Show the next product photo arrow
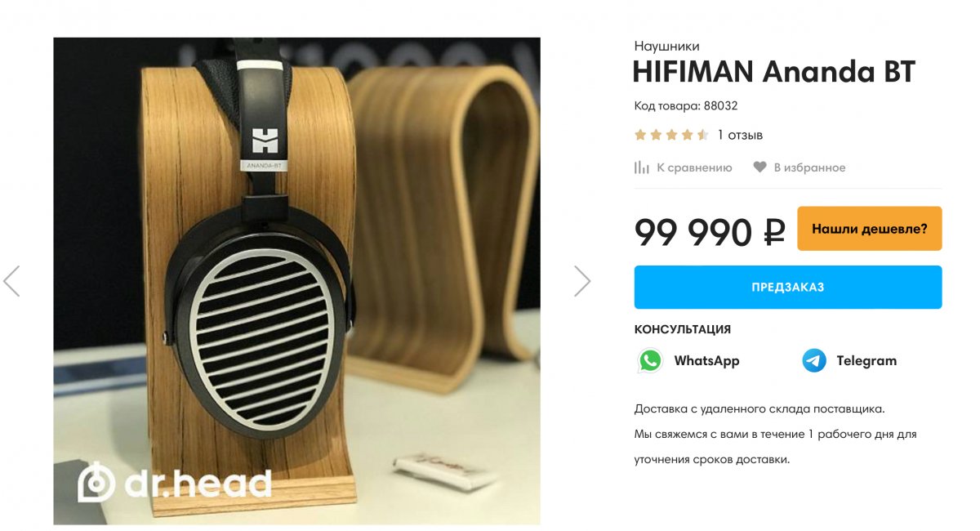Viewport: 980px width, 531px height. tap(582, 281)
